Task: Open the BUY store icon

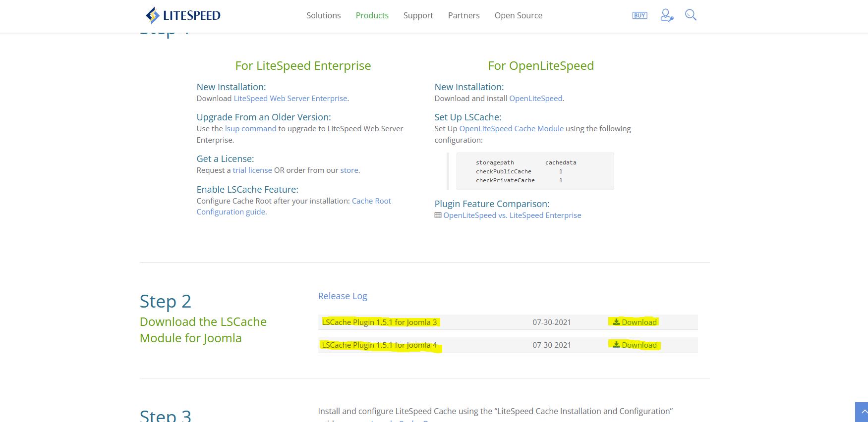Action: (639, 15)
